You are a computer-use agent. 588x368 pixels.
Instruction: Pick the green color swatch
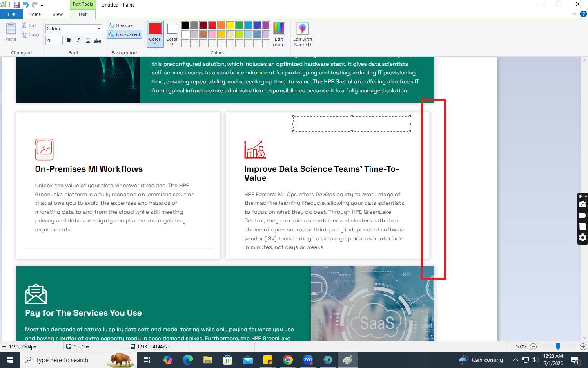coord(239,25)
